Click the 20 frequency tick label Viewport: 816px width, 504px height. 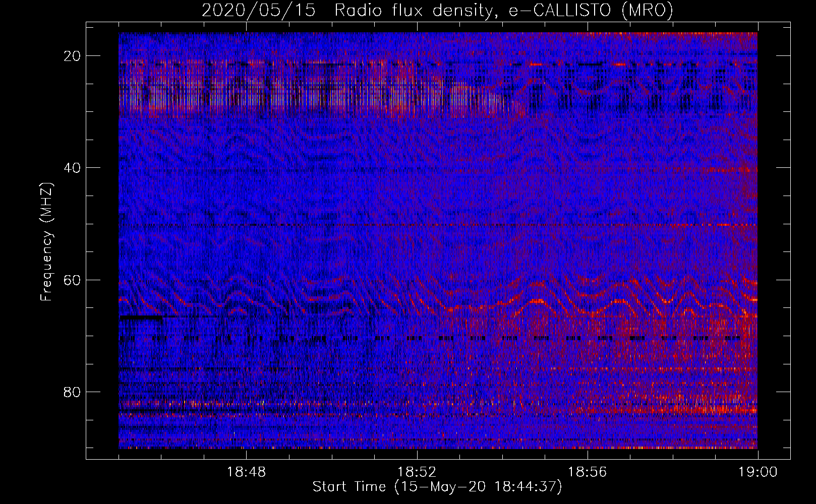73,56
